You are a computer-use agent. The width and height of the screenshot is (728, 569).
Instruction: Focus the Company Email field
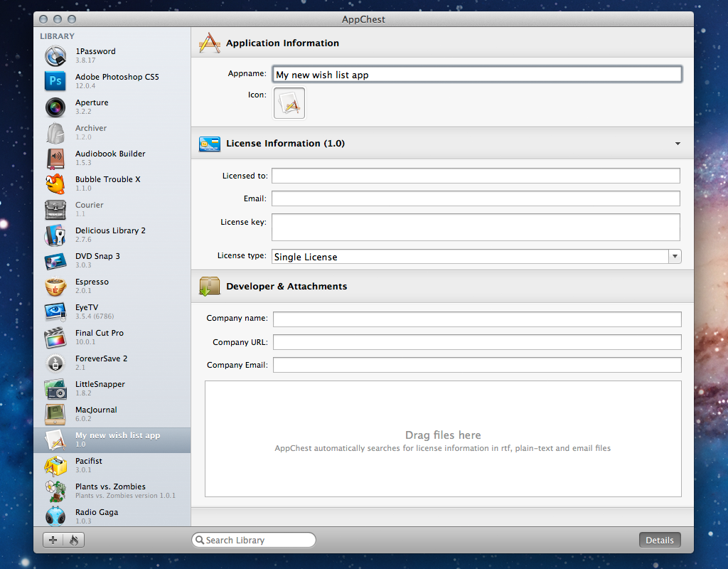click(x=477, y=365)
